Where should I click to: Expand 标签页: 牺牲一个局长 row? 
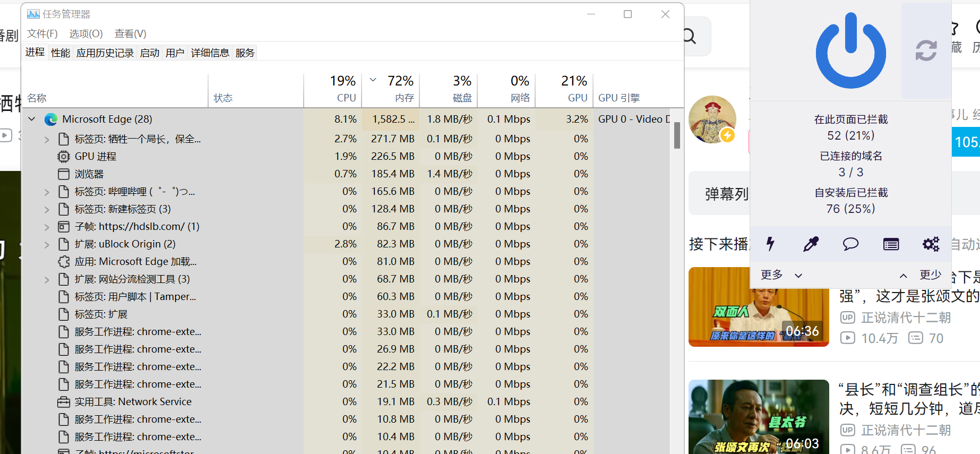(x=47, y=139)
